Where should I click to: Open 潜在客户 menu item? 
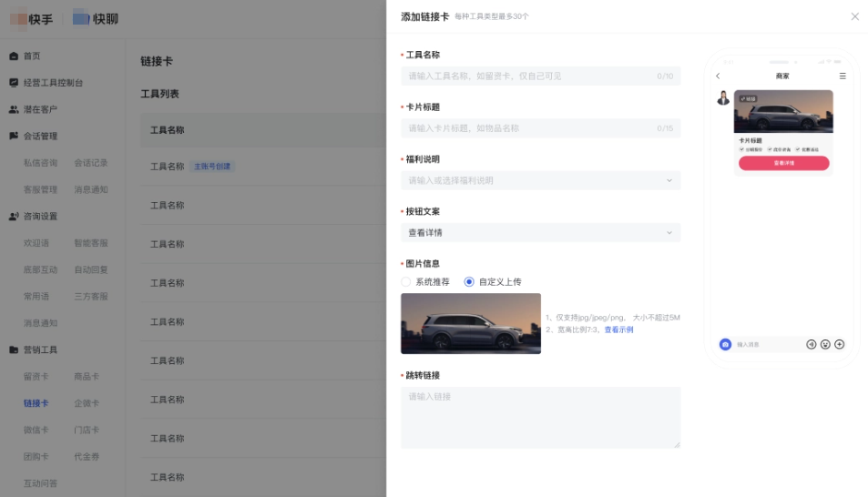40,109
